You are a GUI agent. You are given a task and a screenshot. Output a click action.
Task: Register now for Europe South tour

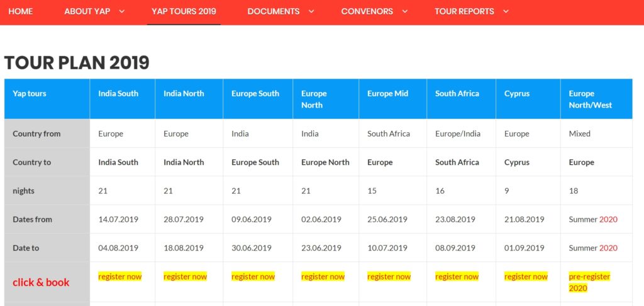(x=253, y=277)
